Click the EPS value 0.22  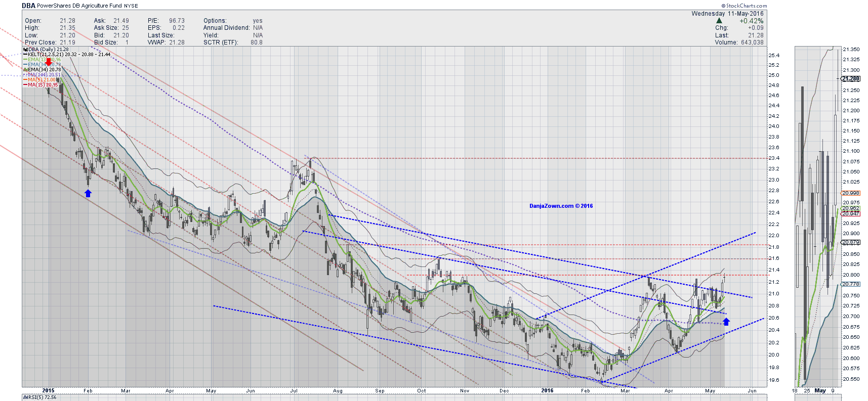pyautogui.click(x=178, y=28)
